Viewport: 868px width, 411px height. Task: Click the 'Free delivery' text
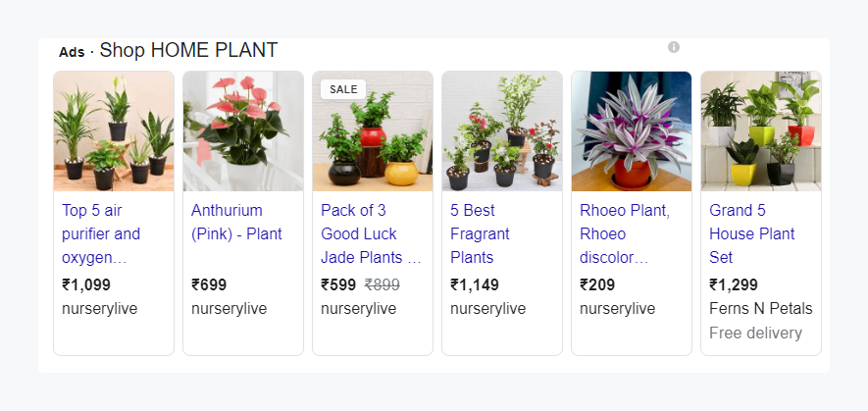point(756,333)
